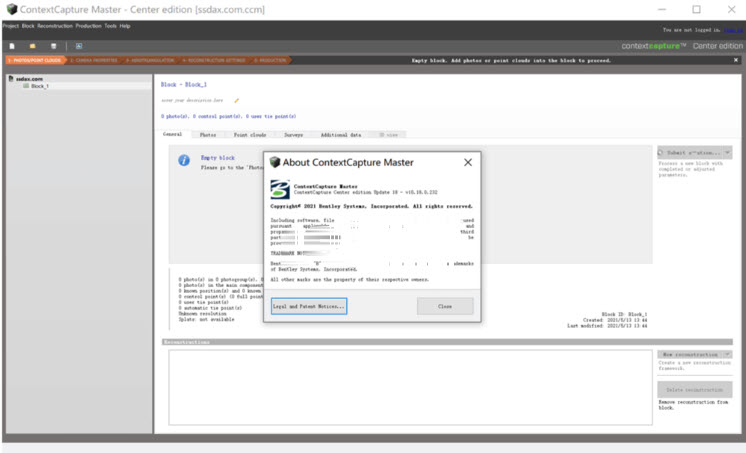Switch to the Surveys tab
This screenshot has width=746, height=453.
tap(294, 134)
